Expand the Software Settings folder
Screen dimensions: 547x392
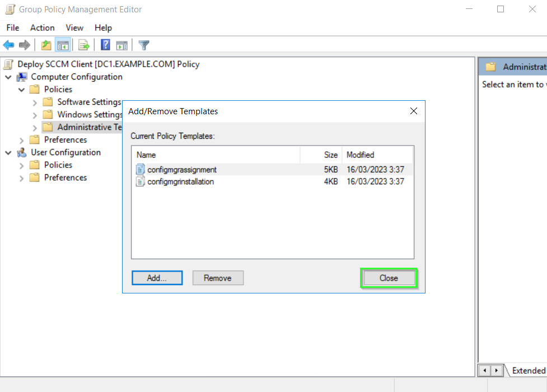tap(35, 102)
